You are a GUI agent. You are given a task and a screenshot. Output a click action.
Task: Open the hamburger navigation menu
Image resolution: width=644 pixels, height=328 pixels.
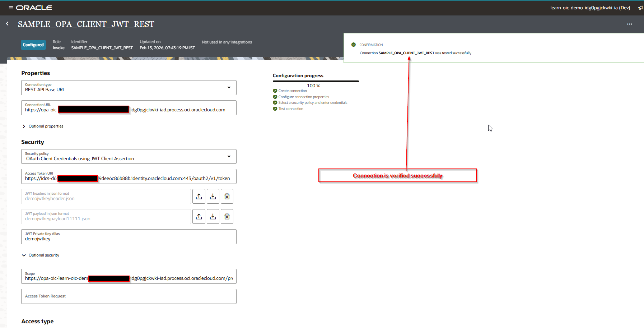point(11,8)
